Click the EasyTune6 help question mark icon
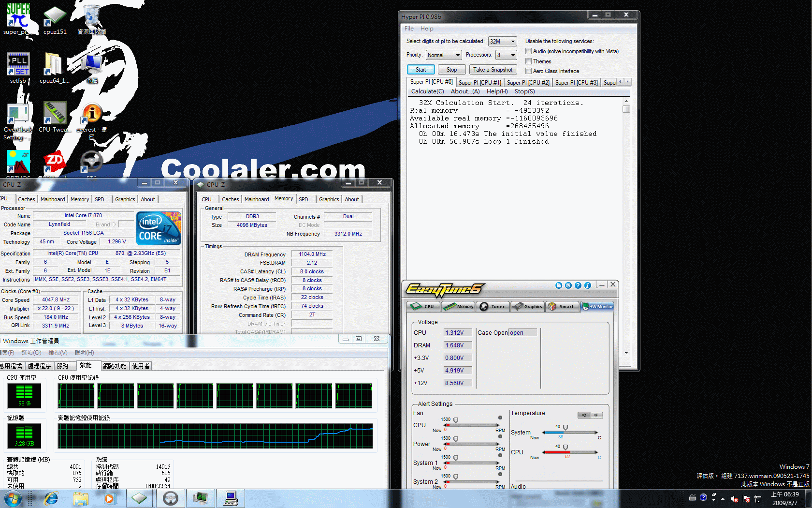This screenshot has width=812, height=508. pyautogui.click(x=578, y=285)
